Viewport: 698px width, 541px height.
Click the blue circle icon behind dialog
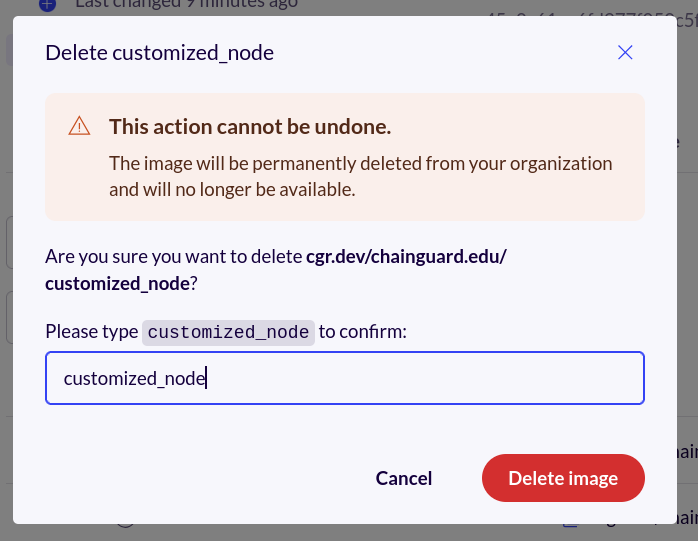[x=47, y=5]
